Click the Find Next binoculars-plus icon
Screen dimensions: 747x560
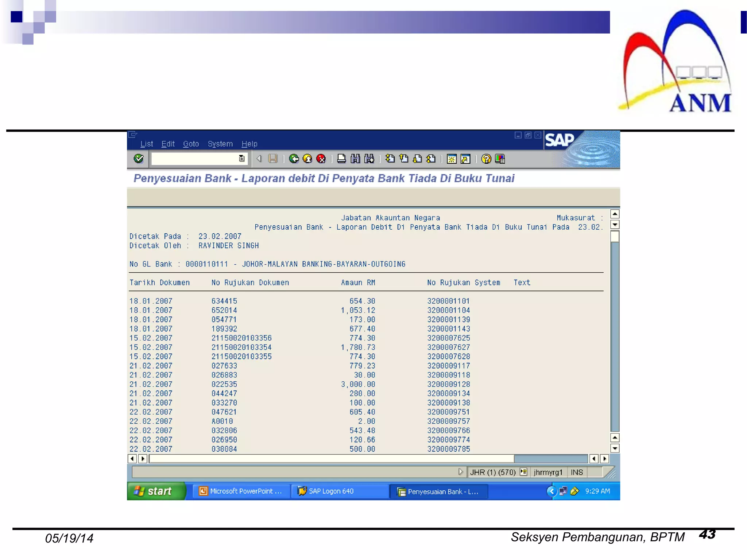point(369,159)
